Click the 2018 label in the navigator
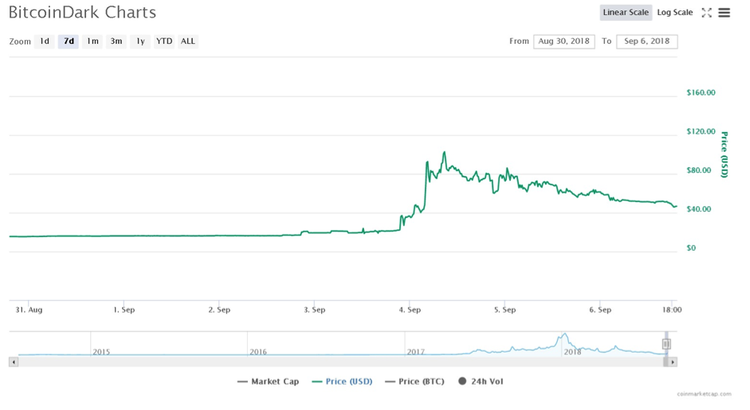Image resolution: width=750 pixels, height=410 pixels. click(573, 352)
